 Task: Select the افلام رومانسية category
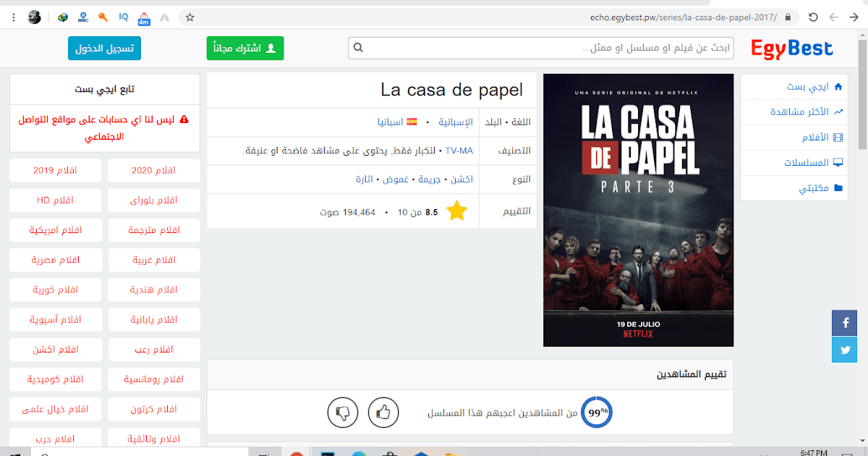tap(154, 379)
